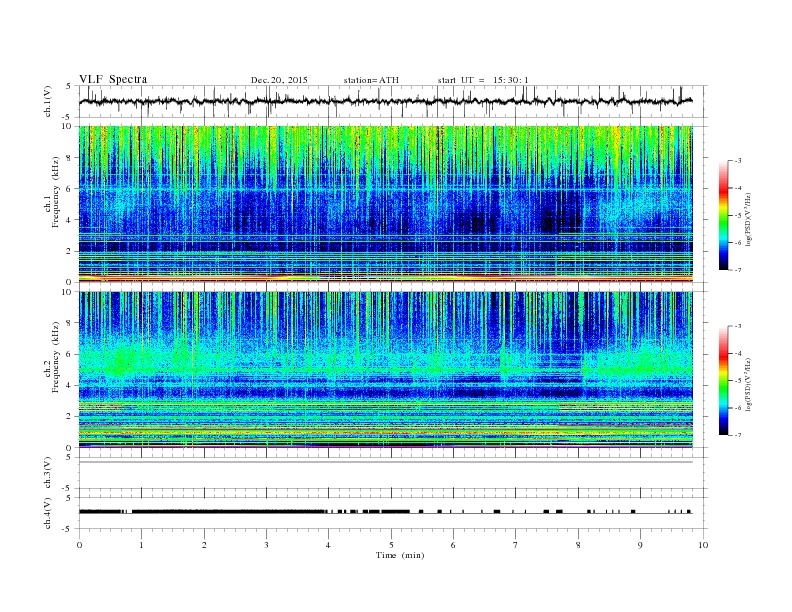Click the "2" tick on the time axis
Screen dimensions: 792x612
(204, 545)
